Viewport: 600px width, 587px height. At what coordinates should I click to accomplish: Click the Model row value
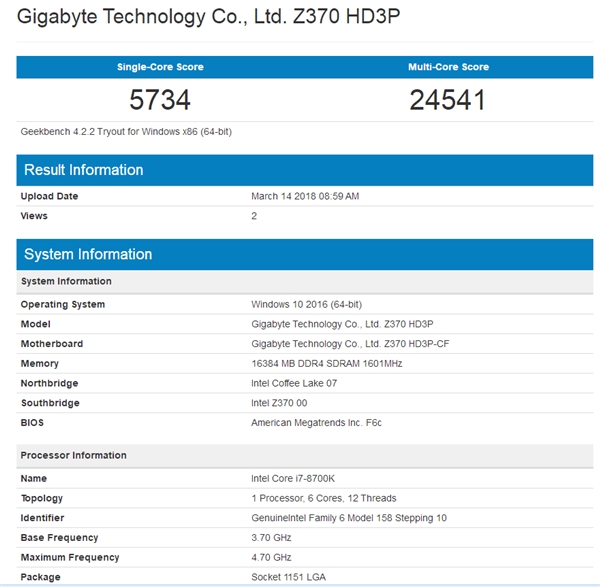pyautogui.click(x=342, y=324)
